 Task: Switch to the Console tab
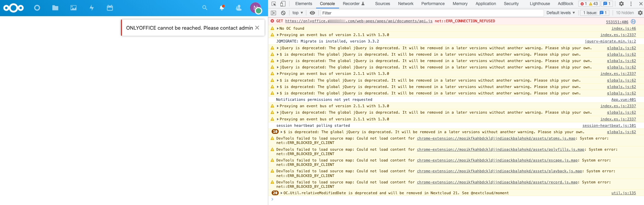(x=327, y=4)
